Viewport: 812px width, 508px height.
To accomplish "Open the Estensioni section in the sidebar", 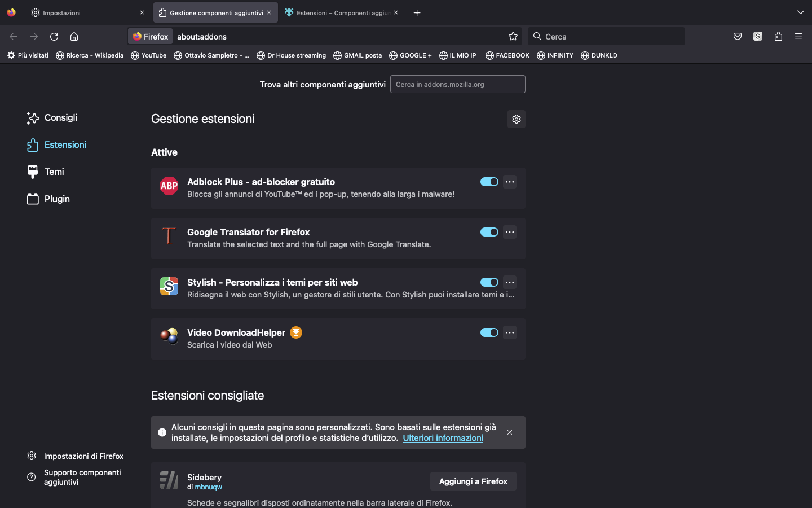I will tap(65, 145).
